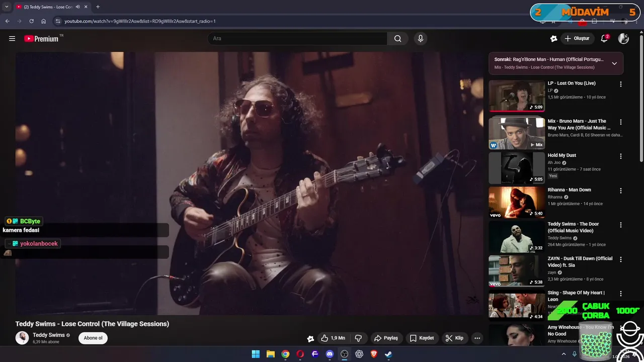Open Hold My Dust thumbnail
Image resolution: width=644 pixels, height=362 pixels.
(517, 167)
